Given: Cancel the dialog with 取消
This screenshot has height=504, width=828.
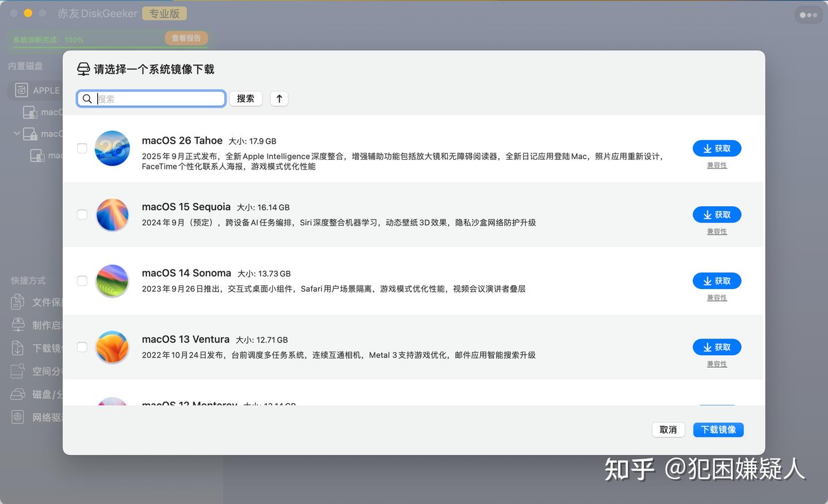Looking at the screenshot, I should pyautogui.click(x=668, y=430).
